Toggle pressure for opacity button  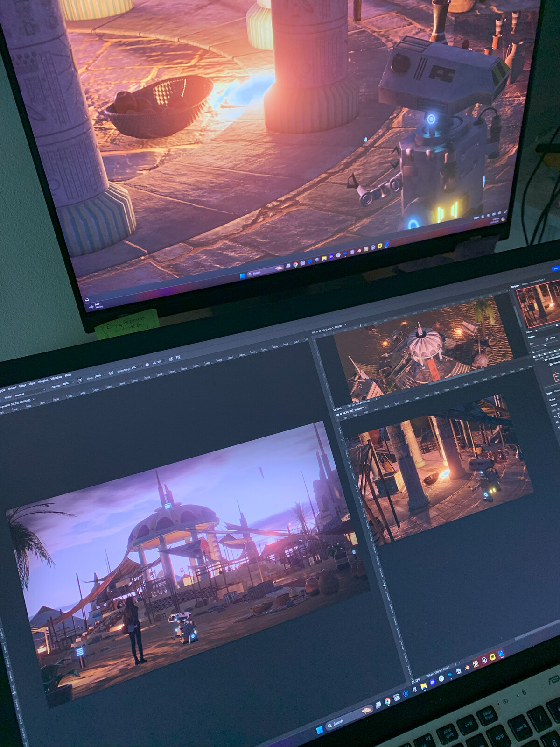tap(80, 381)
